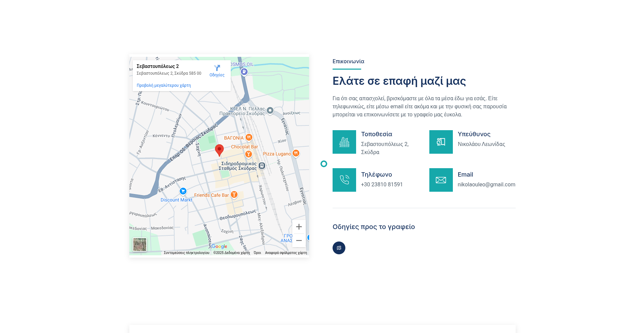
Task: Select the Pizza Lugano restaurant marker
Action: (296, 153)
